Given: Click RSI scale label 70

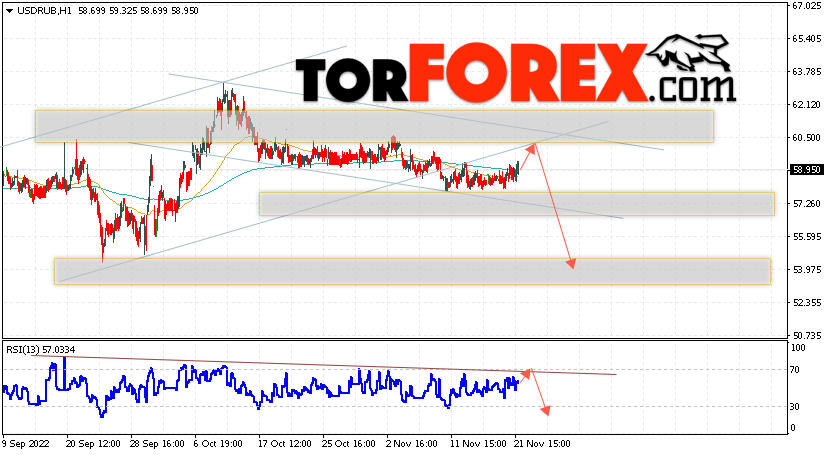Looking at the screenshot, I should (x=795, y=370).
